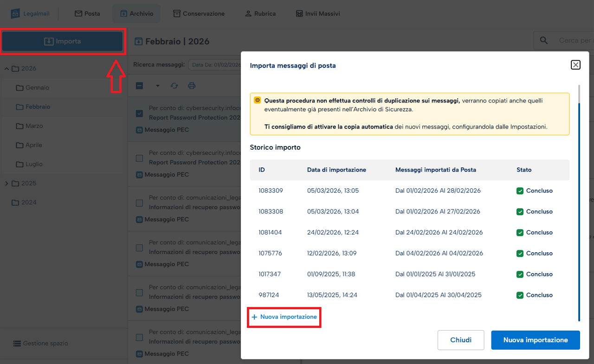Image resolution: width=594 pixels, height=364 pixels.
Task: Click the blue Nuova importazione button
Action: 536,340
